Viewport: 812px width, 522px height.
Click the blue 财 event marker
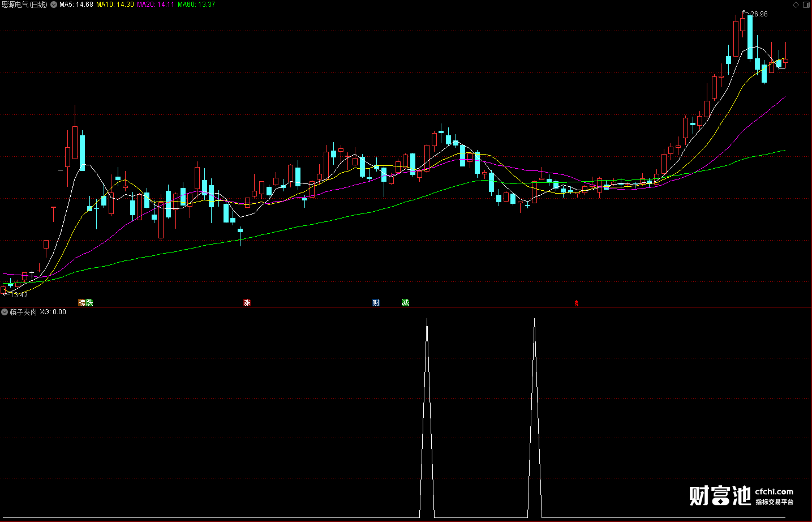coord(376,303)
